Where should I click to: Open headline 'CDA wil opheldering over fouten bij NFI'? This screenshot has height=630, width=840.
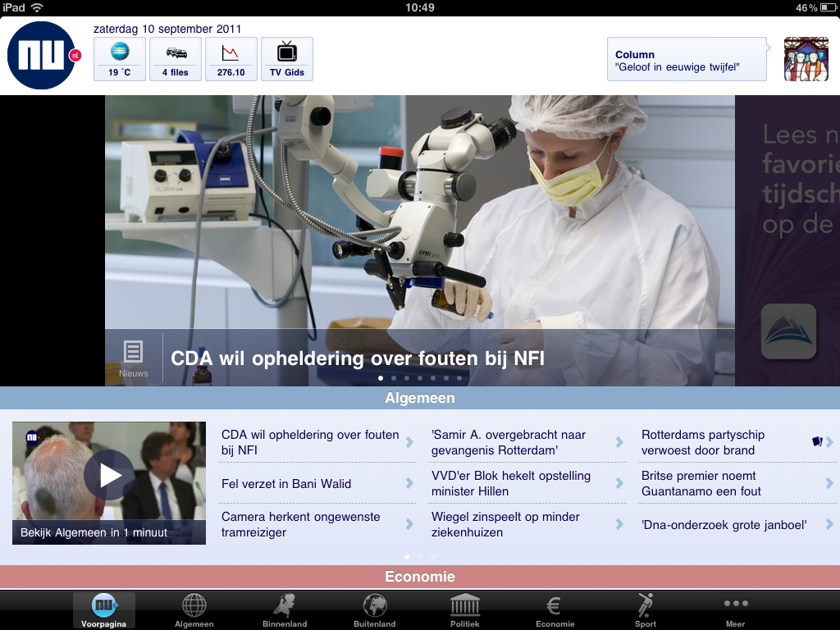(x=358, y=358)
